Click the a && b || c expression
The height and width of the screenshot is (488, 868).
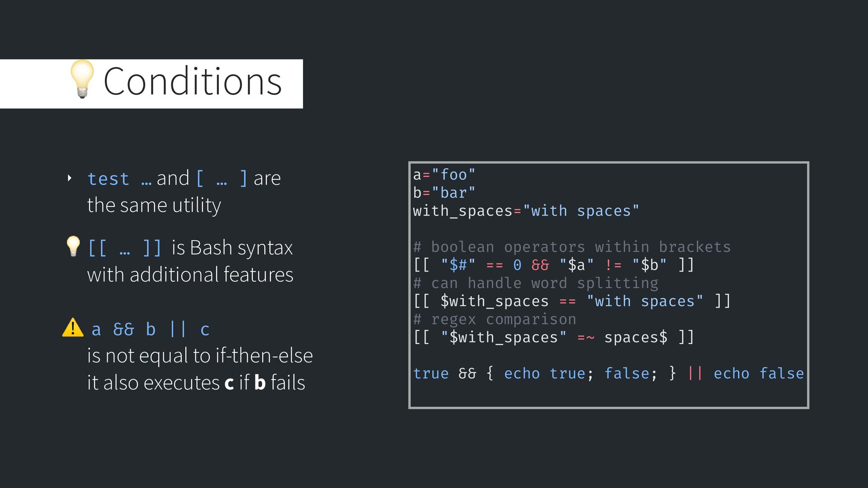pos(151,329)
